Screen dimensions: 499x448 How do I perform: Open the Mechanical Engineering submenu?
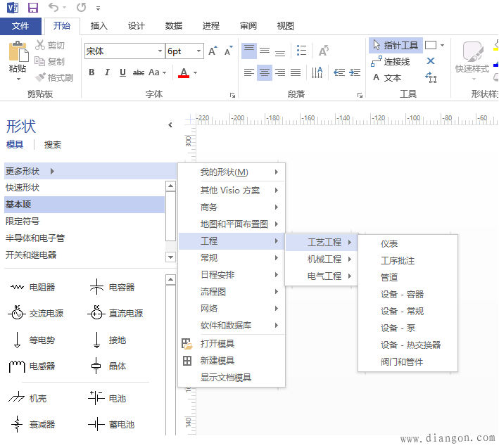coord(322,259)
